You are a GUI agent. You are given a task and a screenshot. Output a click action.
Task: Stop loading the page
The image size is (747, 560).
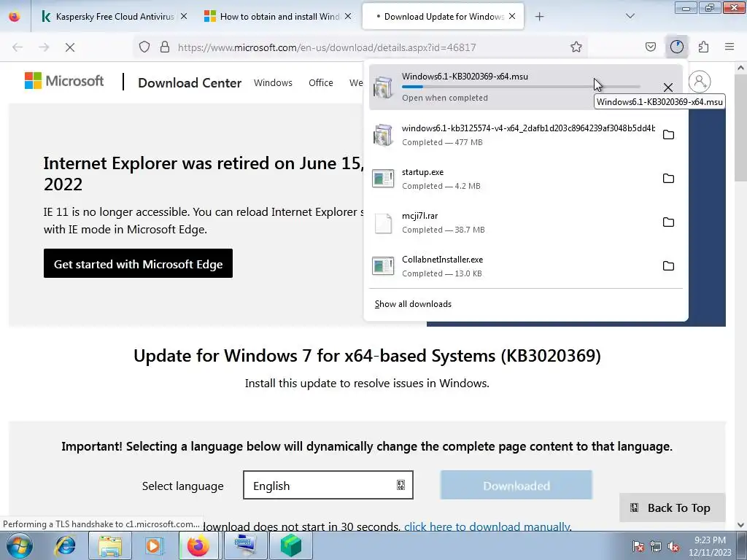70,47
